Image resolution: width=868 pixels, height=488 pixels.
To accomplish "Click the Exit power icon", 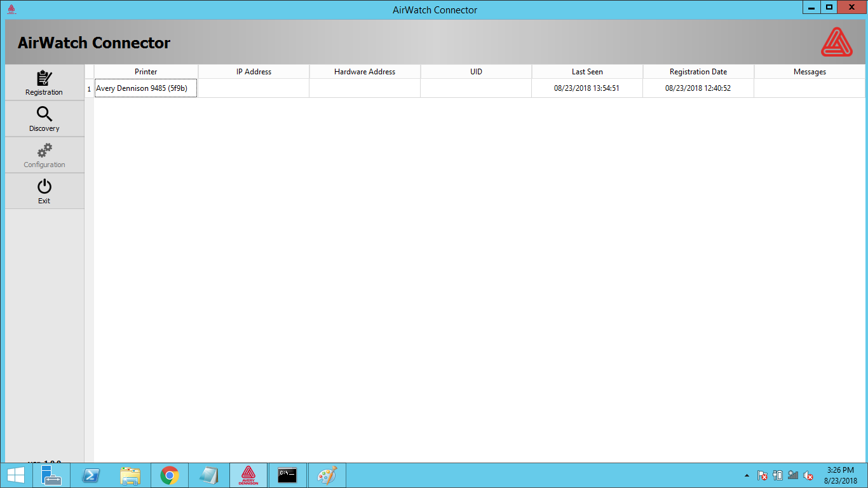I will [44, 187].
